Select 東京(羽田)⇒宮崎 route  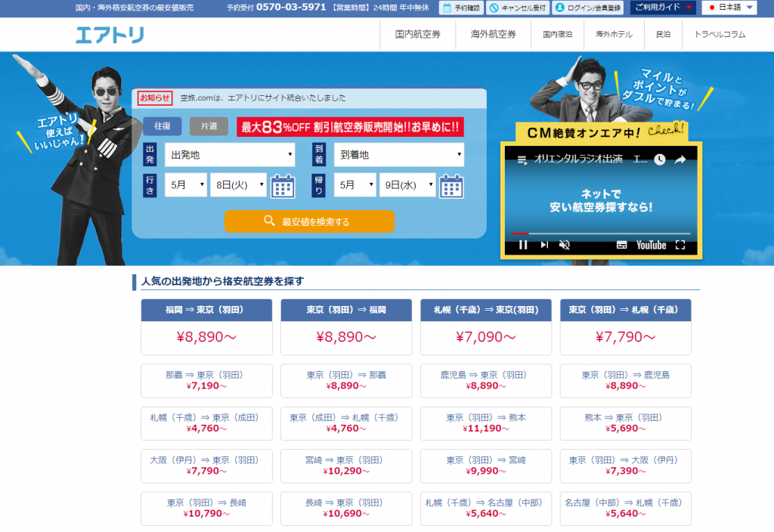click(x=486, y=466)
